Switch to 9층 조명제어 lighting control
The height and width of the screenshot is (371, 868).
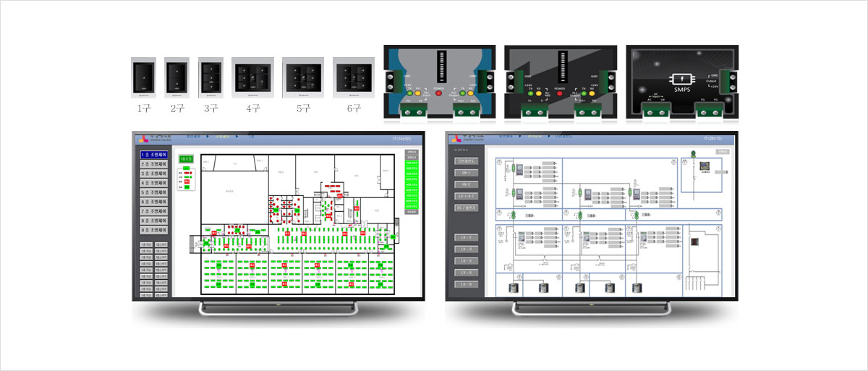click(153, 229)
